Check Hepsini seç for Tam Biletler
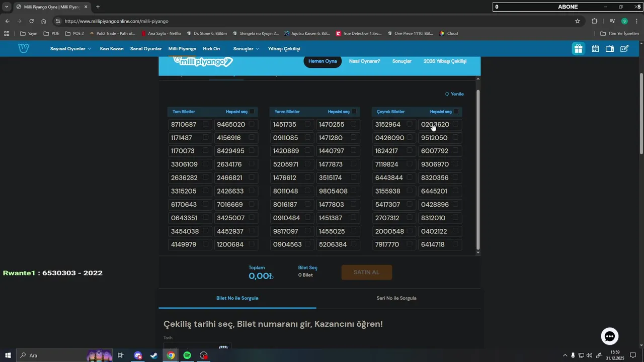 pyautogui.click(x=252, y=112)
